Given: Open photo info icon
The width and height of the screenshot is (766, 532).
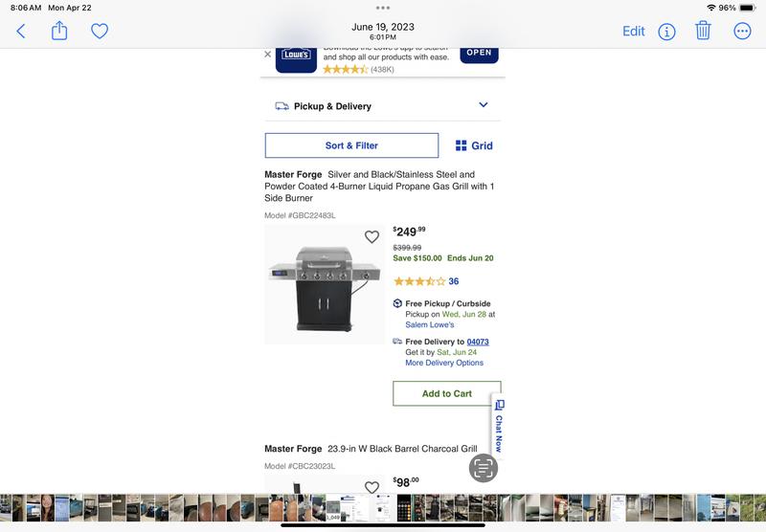Looking at the screenshot, I should point(666,32).
